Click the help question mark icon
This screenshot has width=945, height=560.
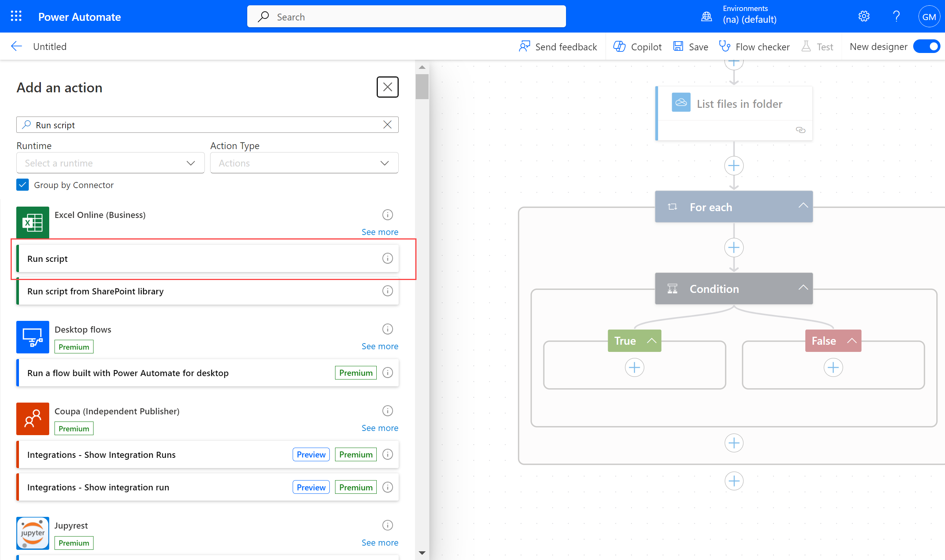pyautogui.click(x=896, y=16)
